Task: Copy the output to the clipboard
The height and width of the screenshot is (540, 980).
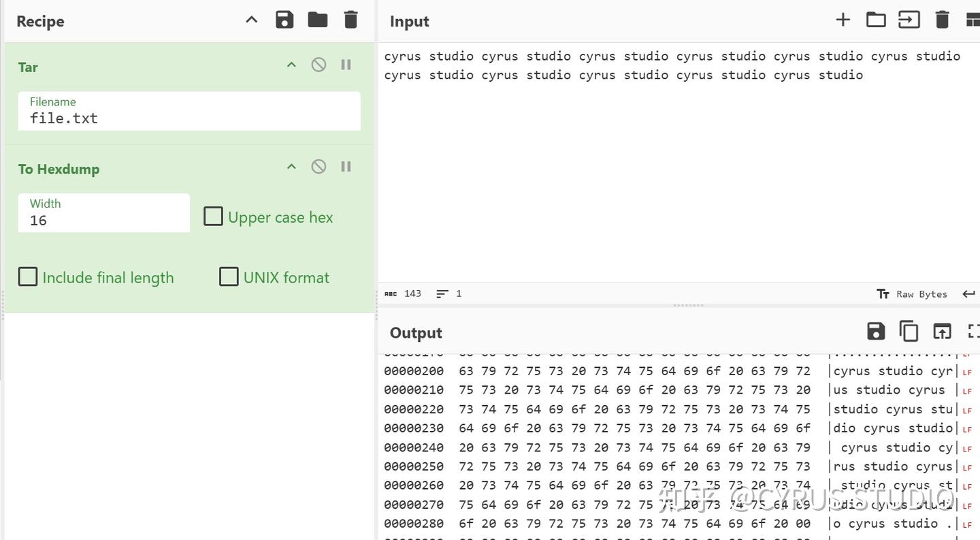Action: (909, 332)
